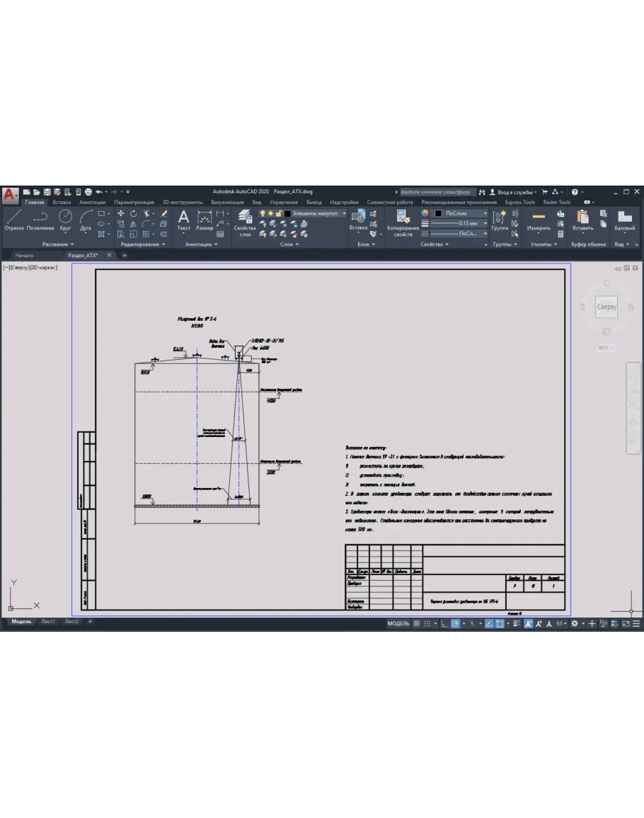Open the ПоСлою object color dropdown
The height and width of the screenshot is (818, 644).
tap(460, 213)
